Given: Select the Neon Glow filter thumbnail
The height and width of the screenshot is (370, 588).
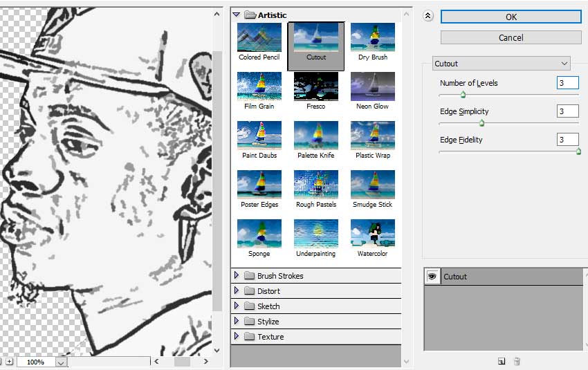Looking at the screenshot, I should [x=372, y=86].
